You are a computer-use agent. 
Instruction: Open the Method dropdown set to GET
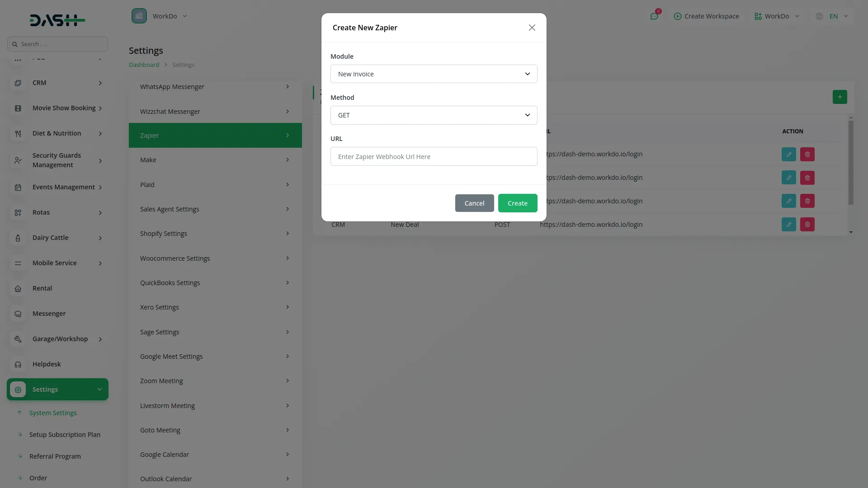(x=434, y=115)
